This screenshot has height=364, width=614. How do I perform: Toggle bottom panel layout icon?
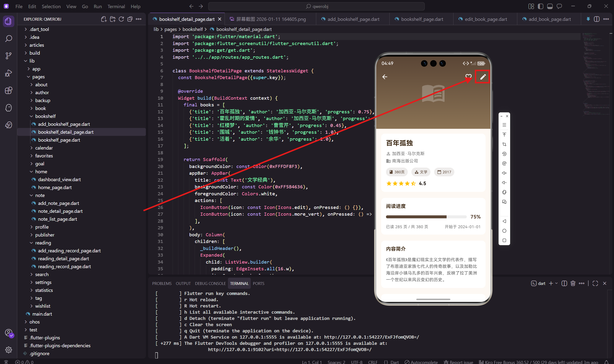(x=550, y=6)
